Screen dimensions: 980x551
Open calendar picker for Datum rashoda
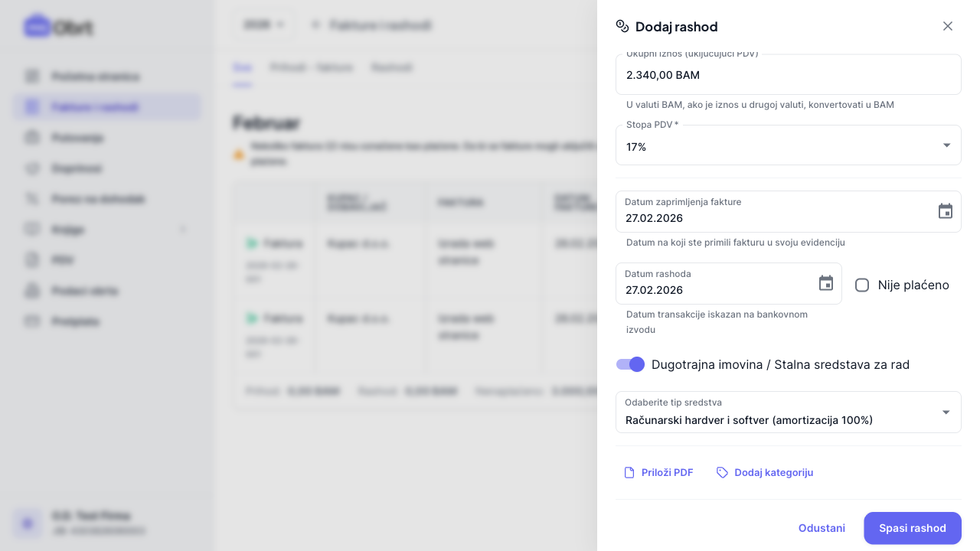pos(826,283)
